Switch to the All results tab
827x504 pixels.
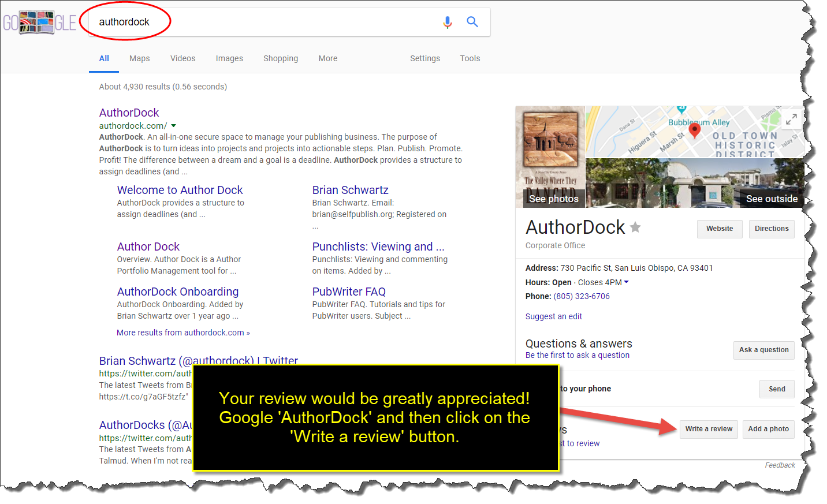click(104, 58)
